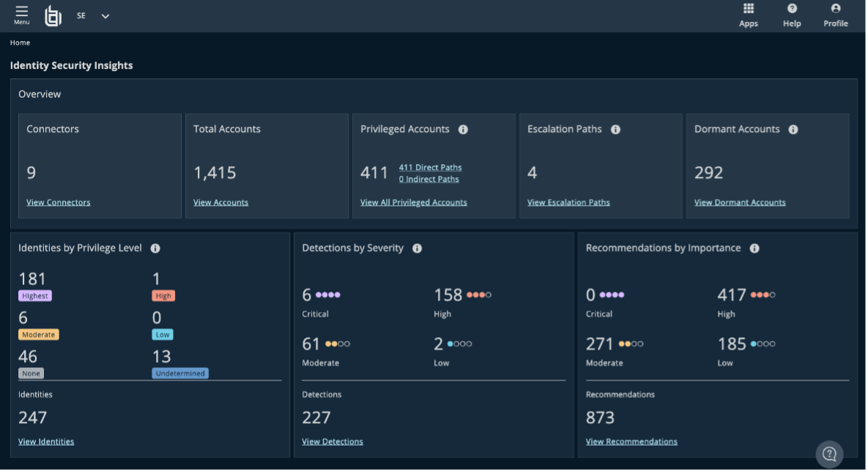Click the Escalation Paths info icon
The image size is (868, 472).
(x=615, y=129)
